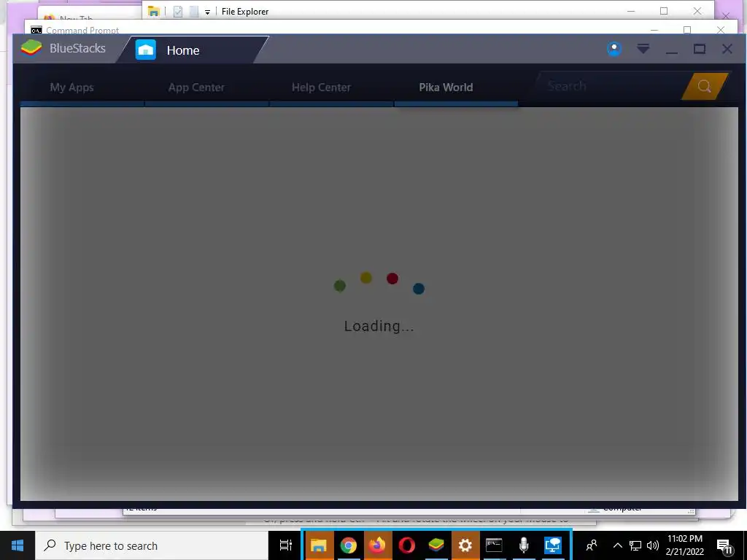
Task: Open the notification center icon
Action: coord(724,546)
